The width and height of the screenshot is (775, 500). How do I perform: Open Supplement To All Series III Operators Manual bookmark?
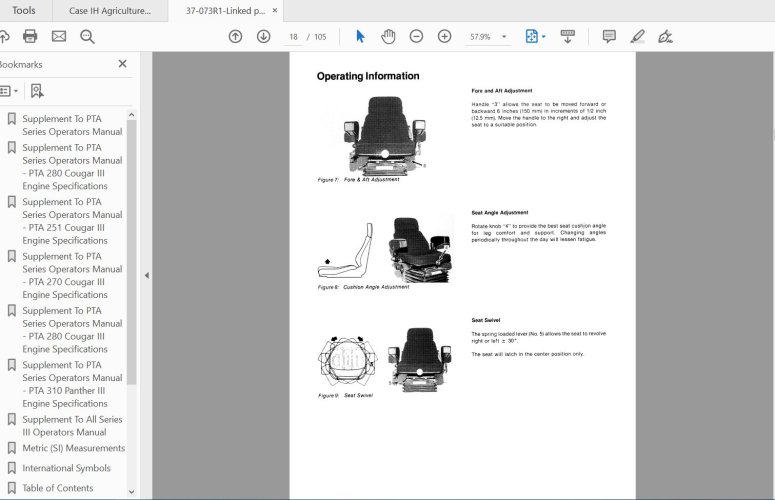(x=72, y=425)
